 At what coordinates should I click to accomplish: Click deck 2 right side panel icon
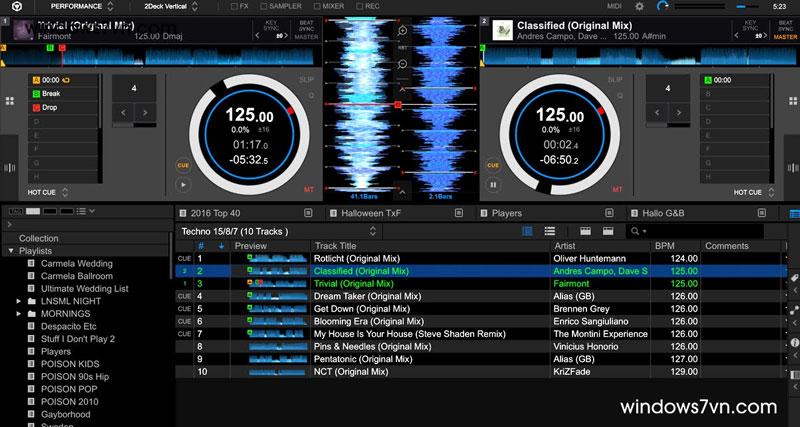pyautogui.click(x=792, y=168)
